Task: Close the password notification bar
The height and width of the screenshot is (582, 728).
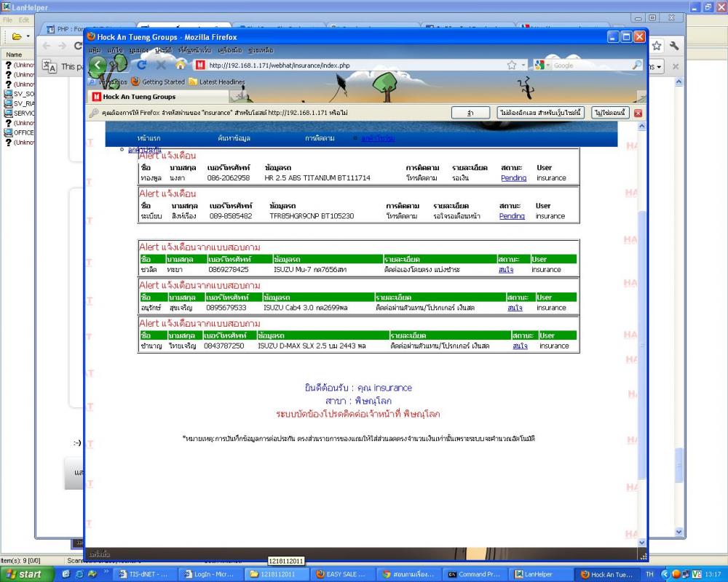Action: click(638, 113)
